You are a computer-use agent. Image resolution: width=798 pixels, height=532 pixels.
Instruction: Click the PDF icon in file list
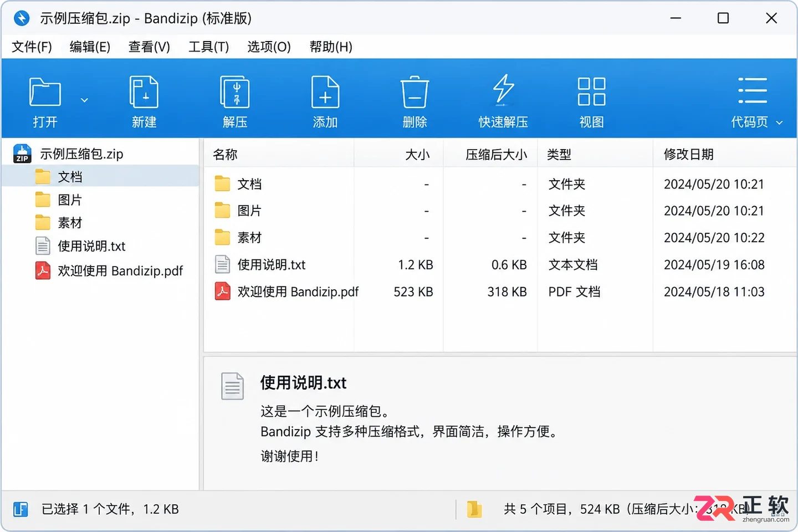[x=223, y=291]
